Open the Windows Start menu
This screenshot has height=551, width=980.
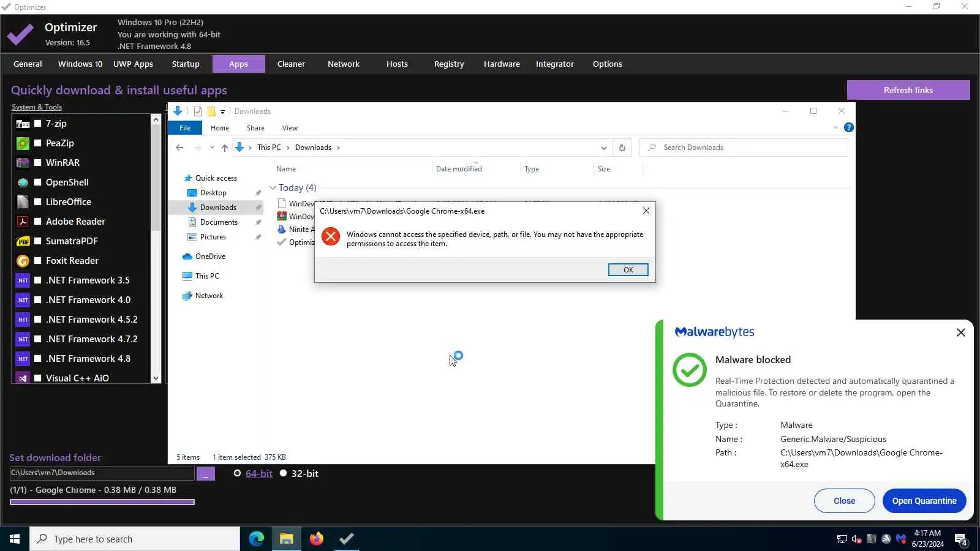click(x=15, y=539)
